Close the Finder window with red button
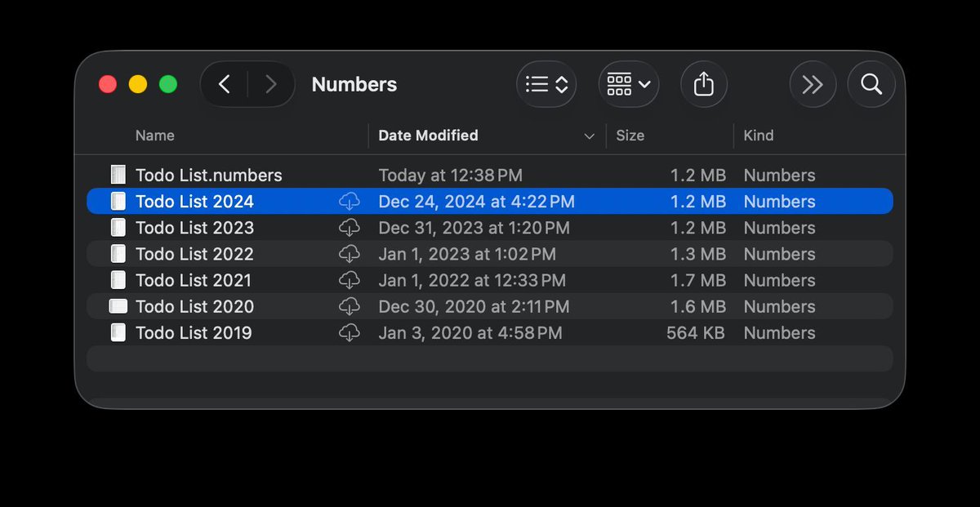This screenshot has height=507, width=980. 108,84
